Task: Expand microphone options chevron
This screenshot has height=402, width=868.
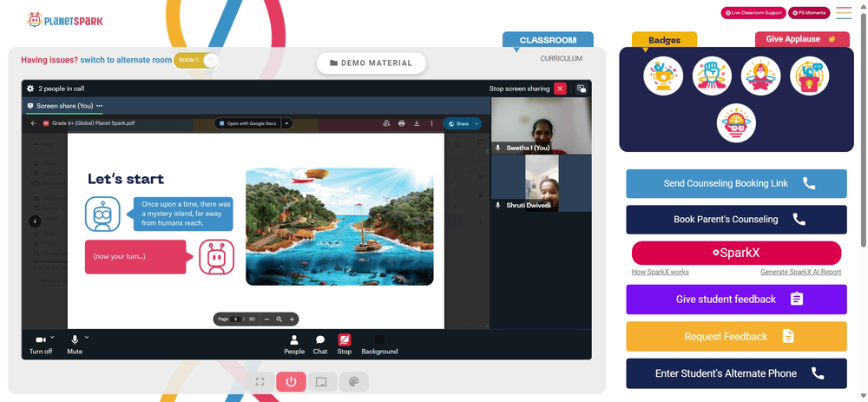Action: coord(87,337)
